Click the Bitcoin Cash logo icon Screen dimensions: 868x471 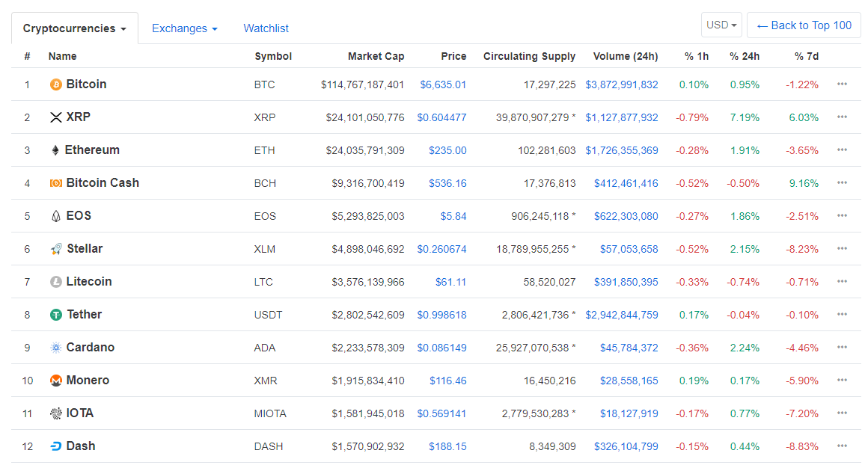click(x=55, y=183)
